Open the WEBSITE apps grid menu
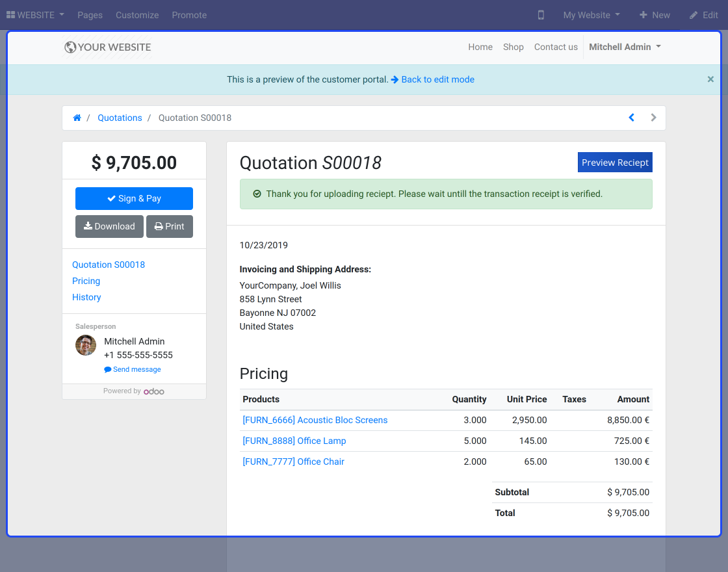 [35, 15]
